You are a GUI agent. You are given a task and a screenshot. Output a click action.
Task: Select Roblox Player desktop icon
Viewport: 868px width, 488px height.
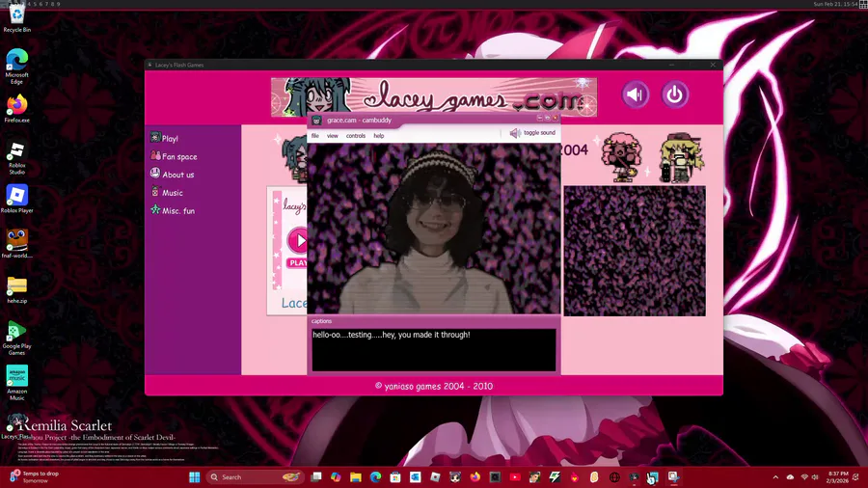pos(16,199)
